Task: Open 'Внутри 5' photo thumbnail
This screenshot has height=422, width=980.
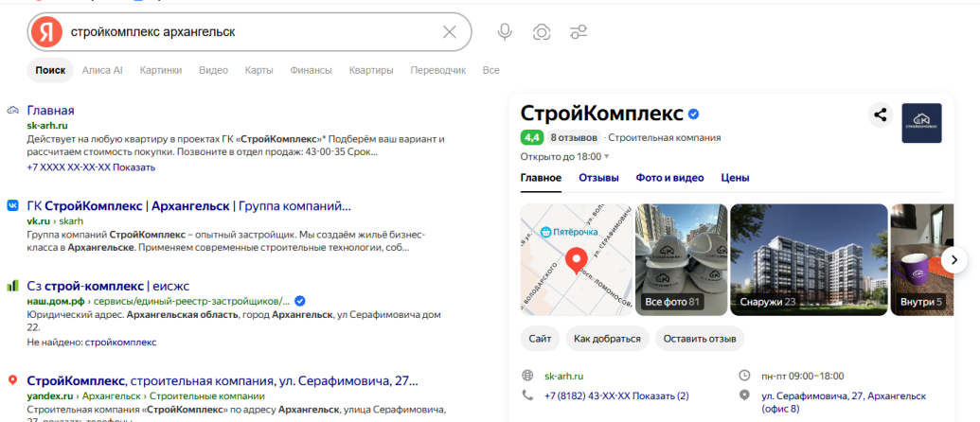Action: pyautogui.click(x=922, y=259)
